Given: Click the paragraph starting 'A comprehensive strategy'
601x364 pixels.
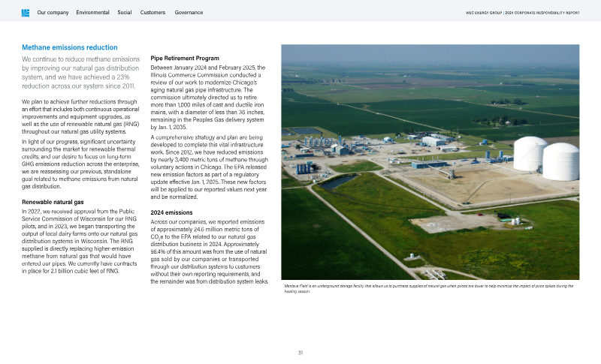Looking at the screenshot, I should point(209,167).
